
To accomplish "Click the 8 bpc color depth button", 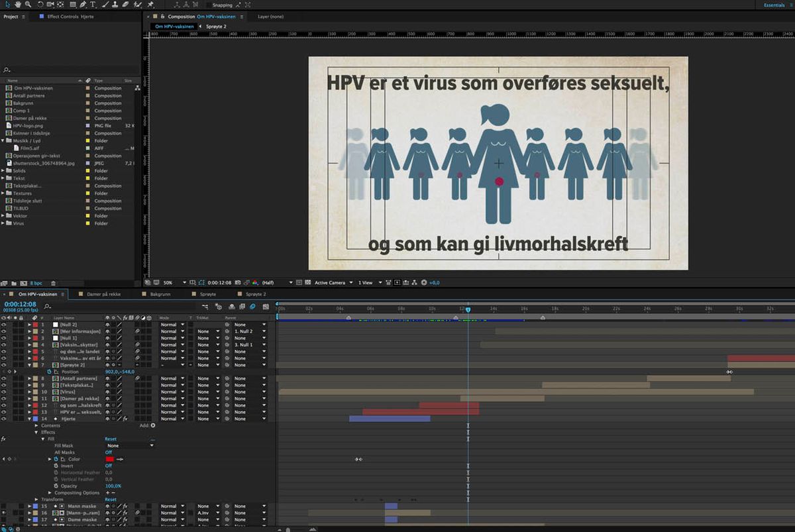I will coord(36,284).
